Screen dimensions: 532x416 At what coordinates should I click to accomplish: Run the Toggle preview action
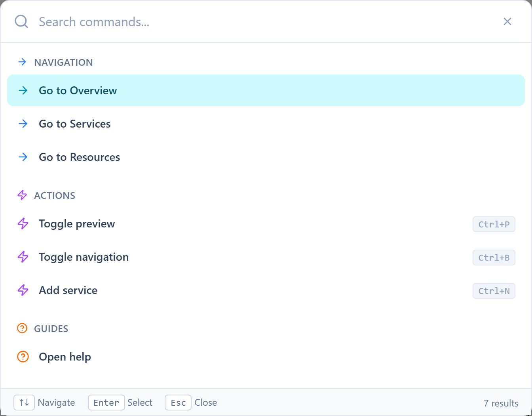[x=76, y=223]
